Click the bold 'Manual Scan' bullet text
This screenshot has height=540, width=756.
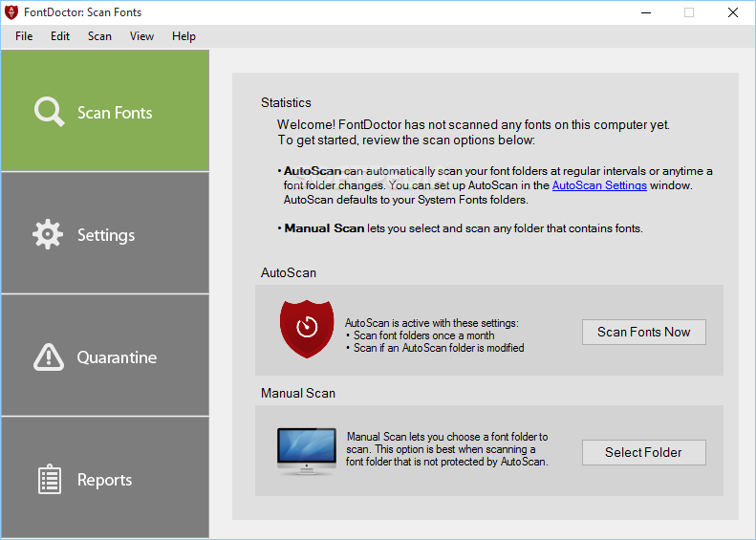point(324,228)
